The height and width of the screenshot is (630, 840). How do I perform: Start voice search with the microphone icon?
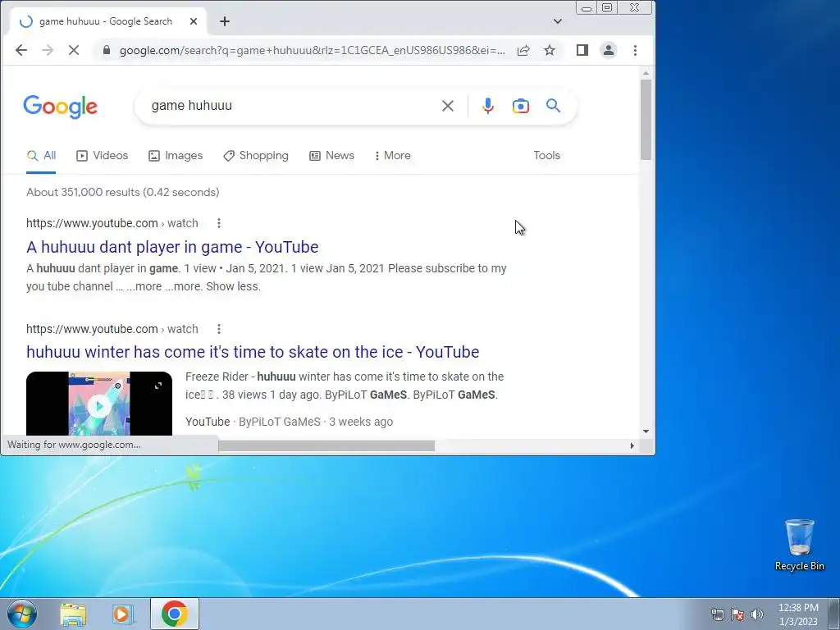tap(487, 106)
